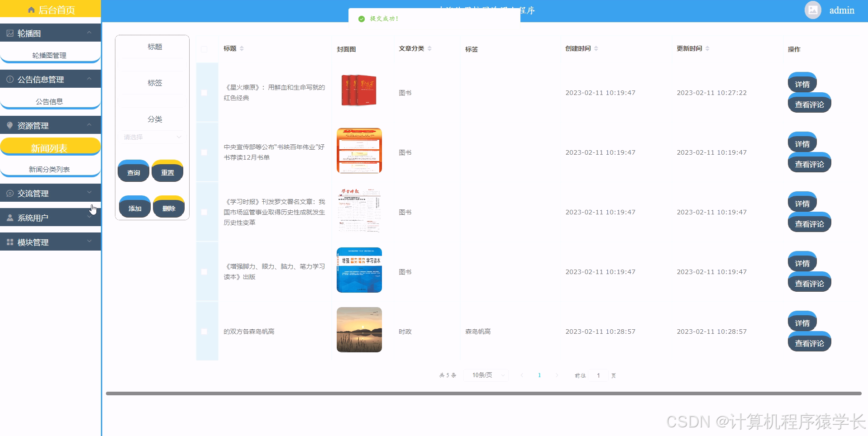Click the grid icon beside 模块管理
Screen dimensions: 868x436
10,242
